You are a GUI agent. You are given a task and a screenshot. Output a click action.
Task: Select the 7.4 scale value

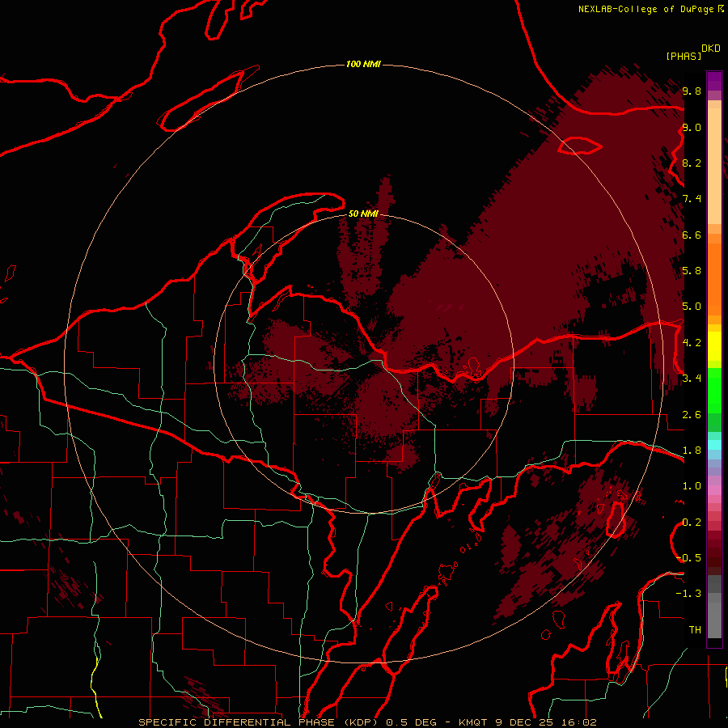(692, 199)
